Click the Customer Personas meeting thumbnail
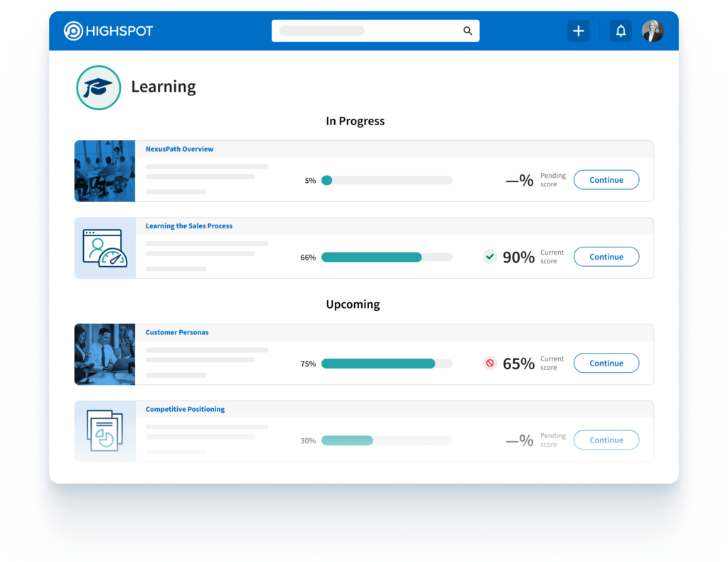 pyautogui.click(x=105, y=354)
